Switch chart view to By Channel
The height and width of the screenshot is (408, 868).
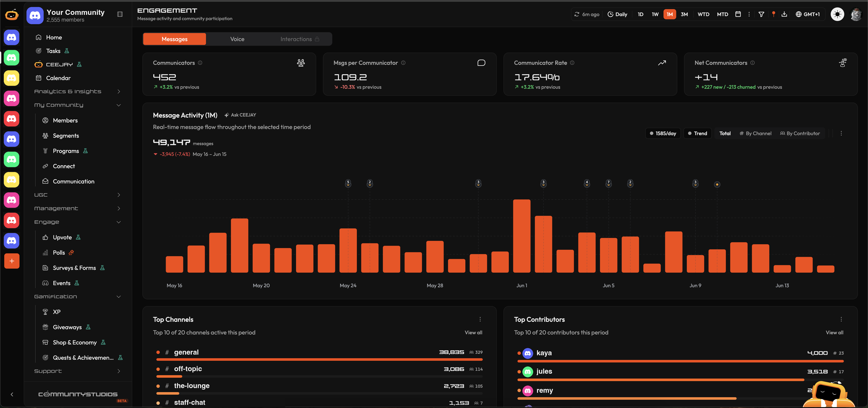pos(755,133)
